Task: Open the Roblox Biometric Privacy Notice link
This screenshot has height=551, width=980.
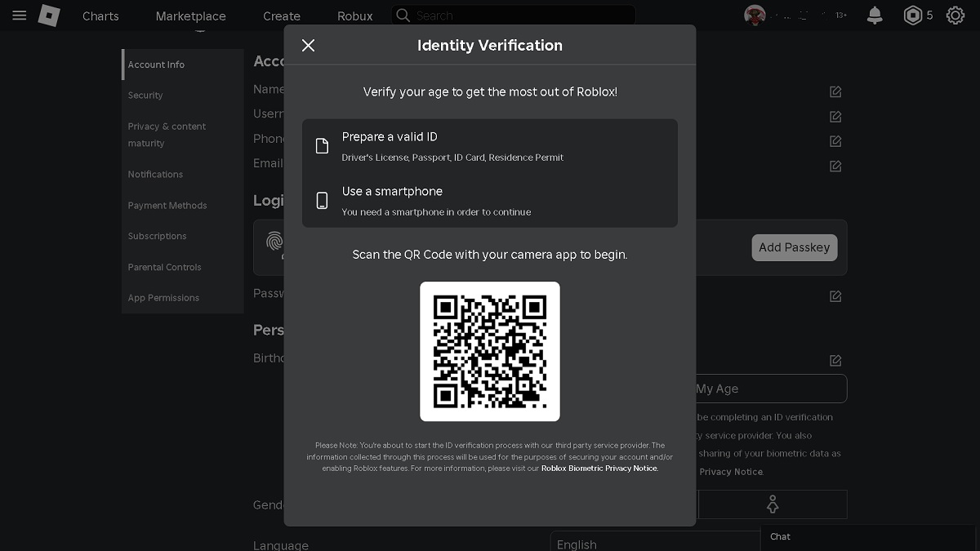Action: [x=599, y=468]
